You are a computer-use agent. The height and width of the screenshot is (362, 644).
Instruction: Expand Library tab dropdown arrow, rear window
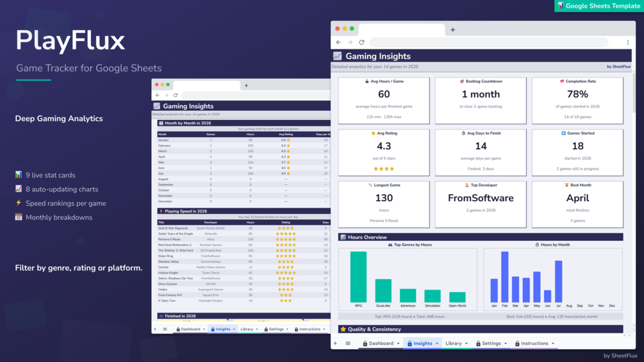[257, 329]
